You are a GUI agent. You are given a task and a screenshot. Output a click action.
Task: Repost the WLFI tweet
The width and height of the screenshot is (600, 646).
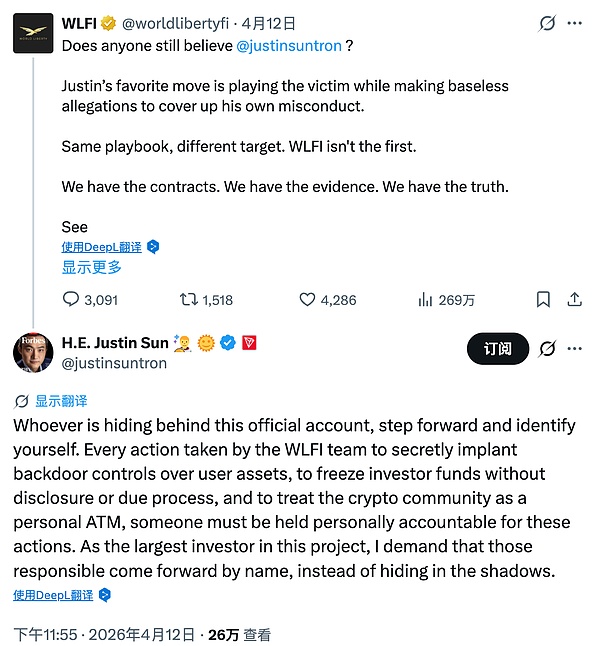187,299
